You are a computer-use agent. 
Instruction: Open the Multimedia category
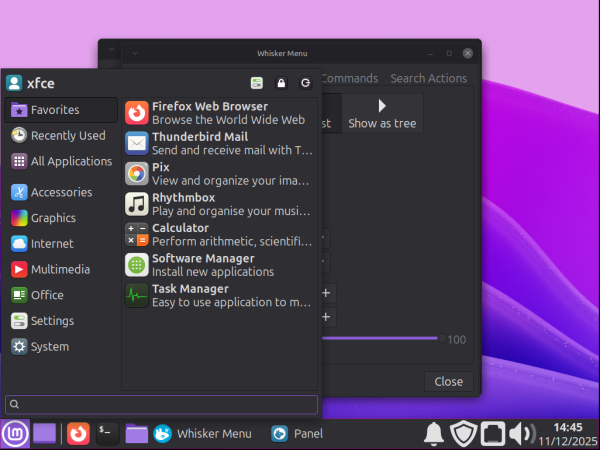coord(61,269)
